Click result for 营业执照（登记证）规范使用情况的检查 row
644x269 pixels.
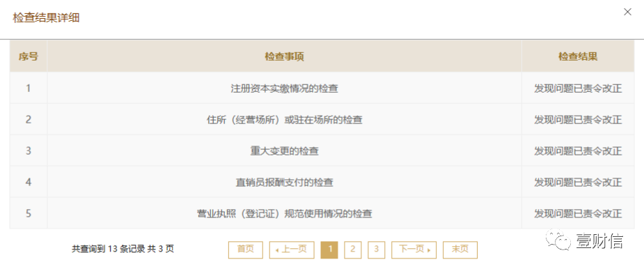pyautogui.click(x=578, y=213)
